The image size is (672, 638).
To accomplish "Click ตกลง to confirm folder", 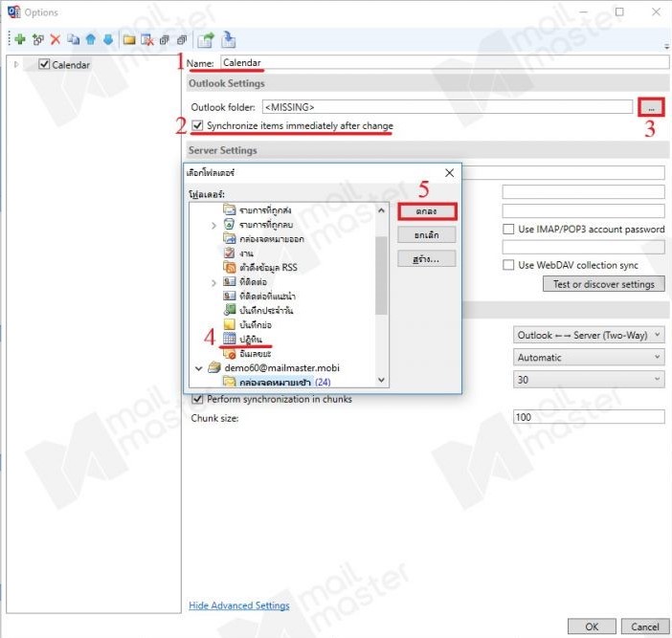I will pos(427,211).
